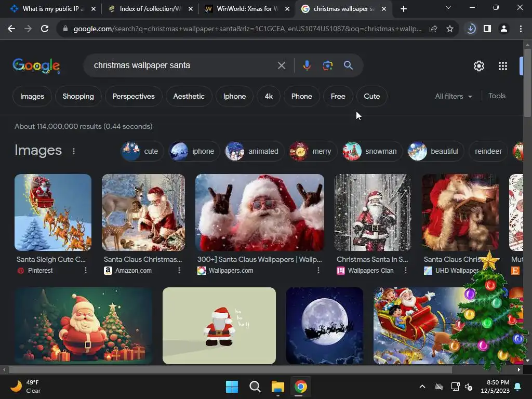Open the search Tools button
This screenshot has height=399, width=532.
coord(497,96)
